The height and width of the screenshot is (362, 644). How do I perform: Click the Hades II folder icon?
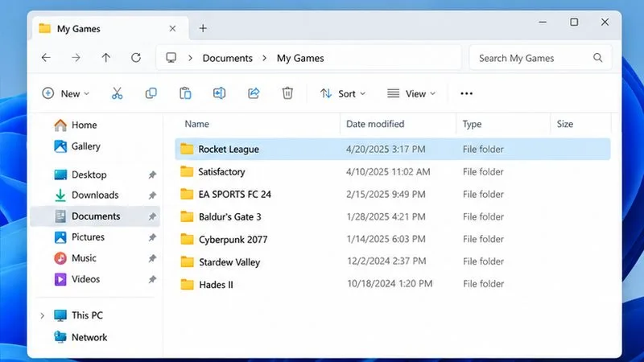point(188,284)
